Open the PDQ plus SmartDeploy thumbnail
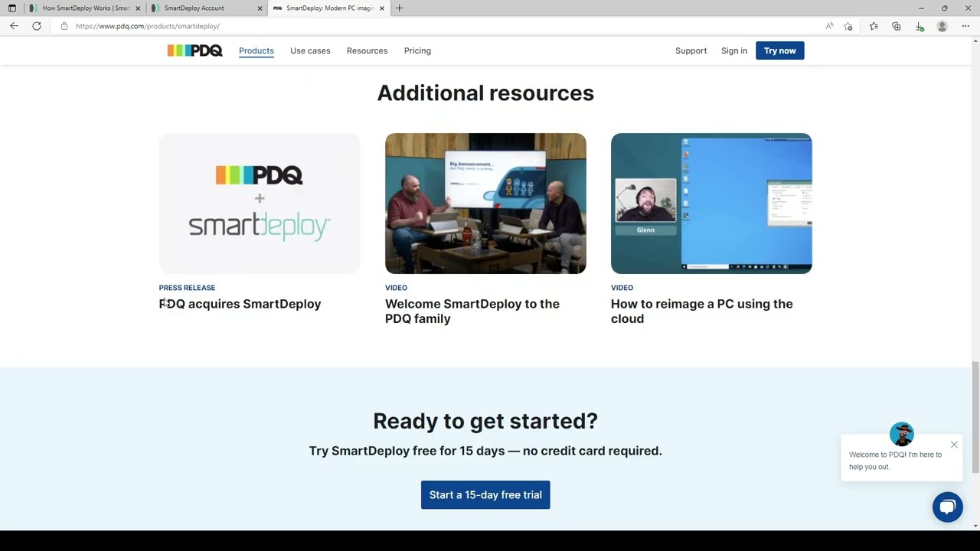Viewport: 980px width, 551px height. (260, 204)
